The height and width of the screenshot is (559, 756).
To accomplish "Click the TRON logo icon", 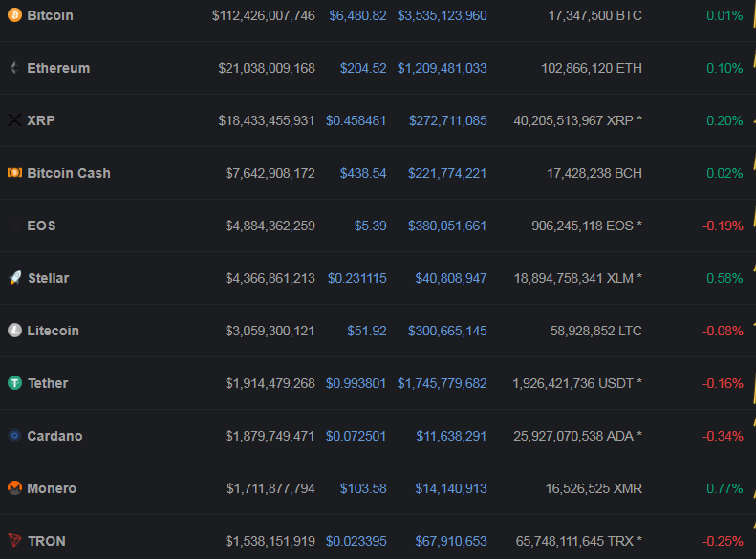I will pyautogui.click(x=14, y=541).
